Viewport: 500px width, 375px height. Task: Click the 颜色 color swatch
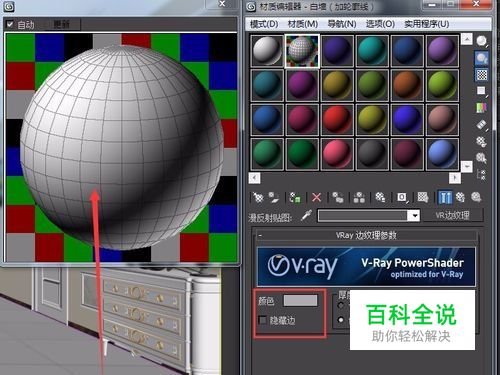coord(300,301)
